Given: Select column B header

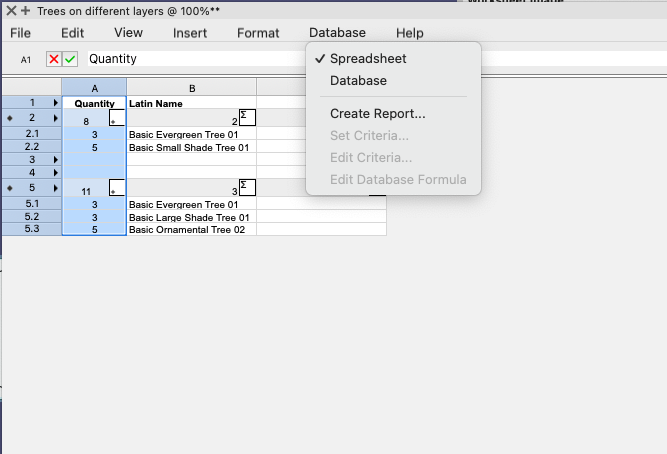Looking at the screenshot, I should [x=191, y=89].
